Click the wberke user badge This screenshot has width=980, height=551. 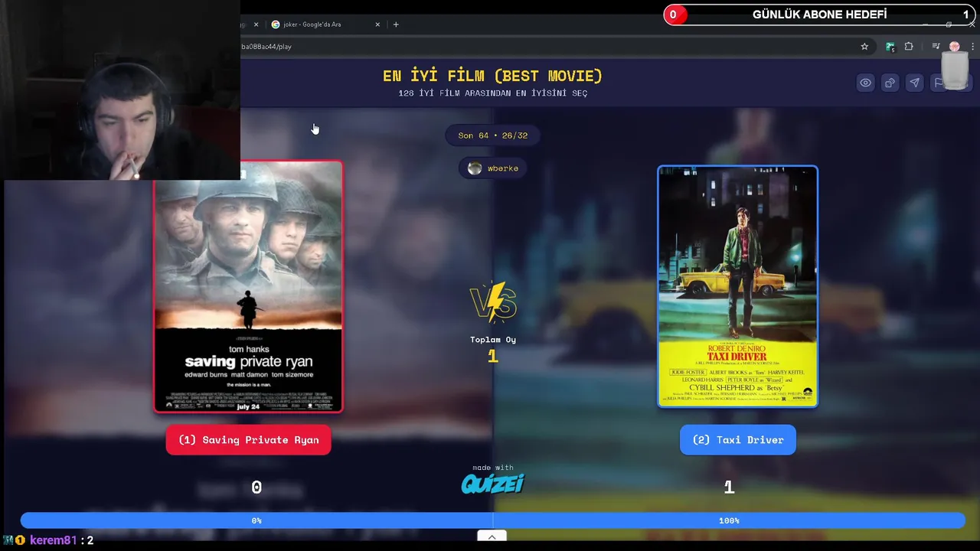point(493,168)
